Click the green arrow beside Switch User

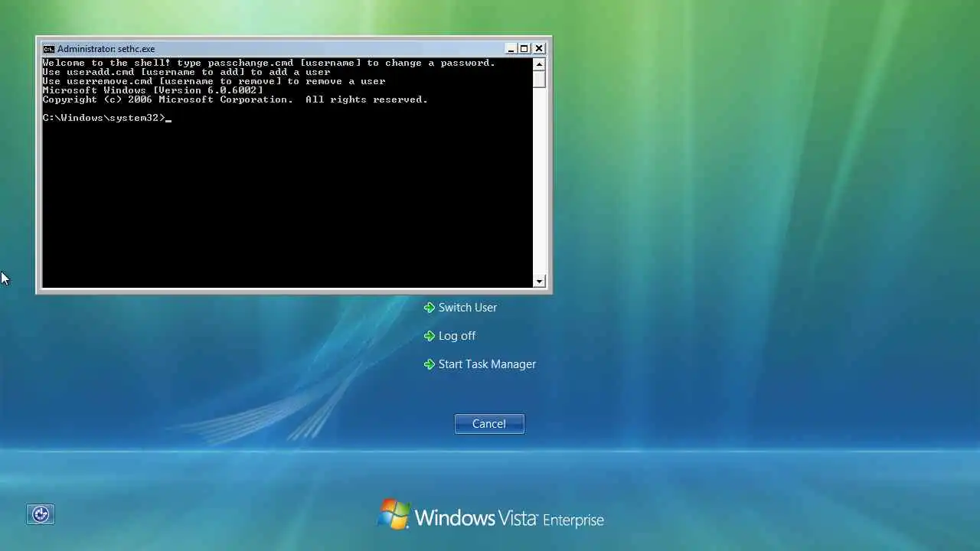tap(430, 308)
